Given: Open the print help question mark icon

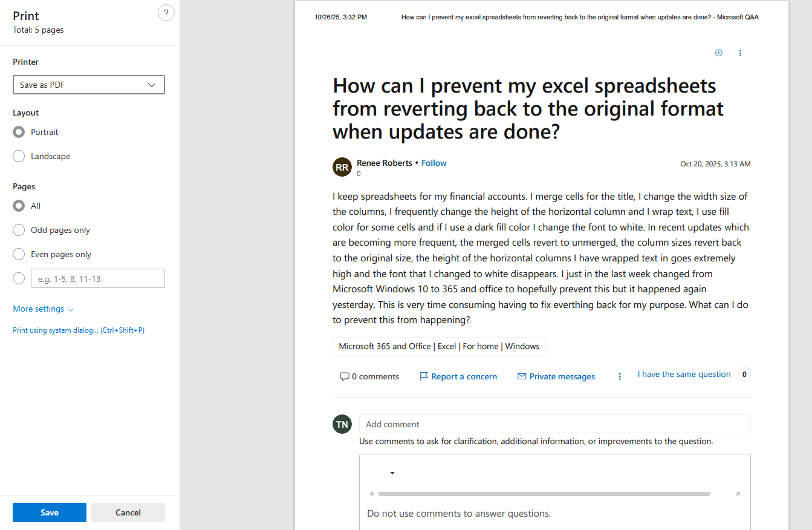Looking at the screenshot, I should click(x=166, y=13).
